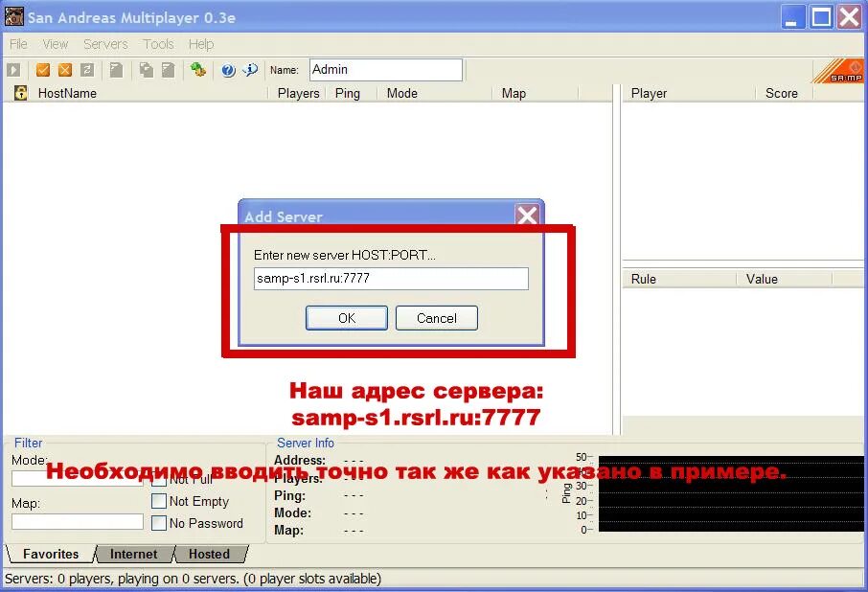The width and height of the screenshot is (868, 592).
Task: Click the orange checkmark Add Server icon
Action: click(42, 70)
